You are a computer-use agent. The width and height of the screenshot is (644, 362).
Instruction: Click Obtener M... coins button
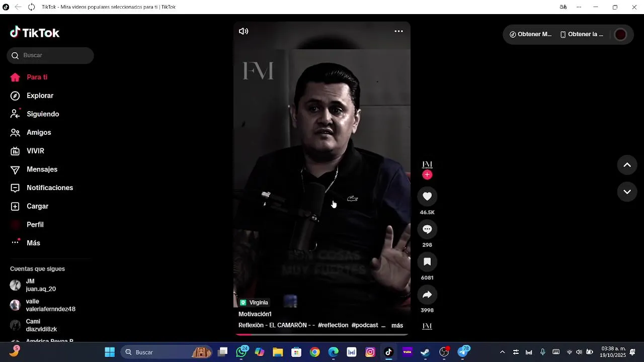[x=531, y=34]
